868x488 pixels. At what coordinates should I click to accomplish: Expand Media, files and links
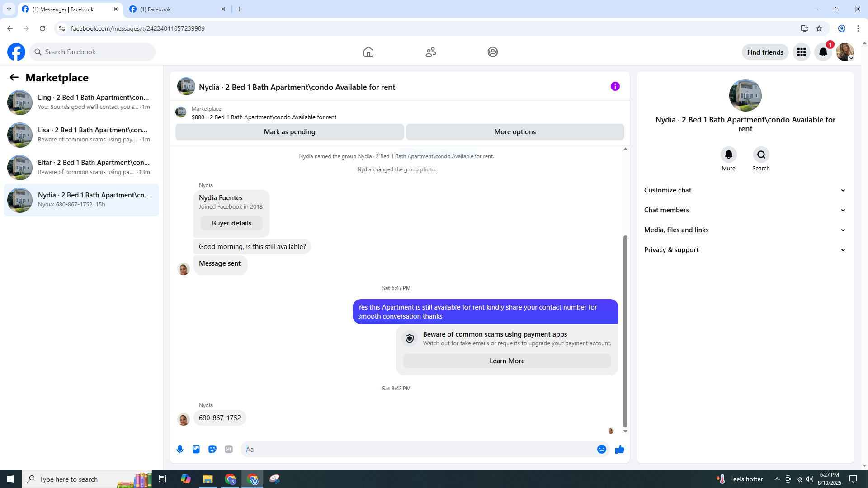point(745,230)
